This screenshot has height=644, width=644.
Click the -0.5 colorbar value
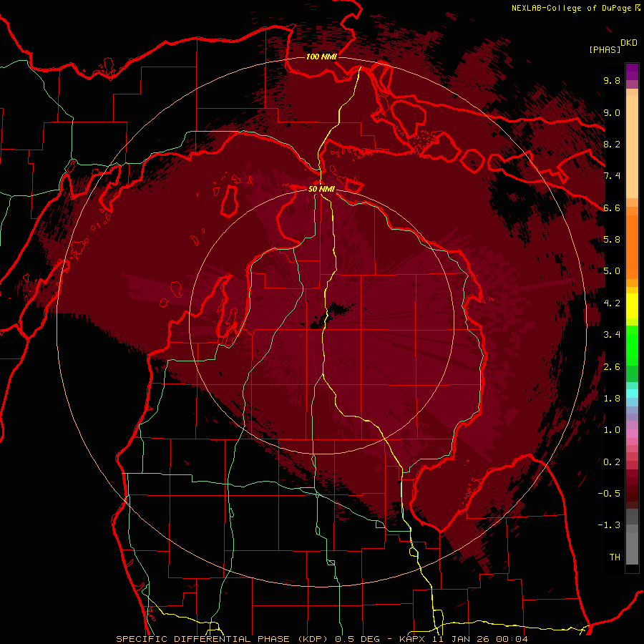[x=609, y=494]
